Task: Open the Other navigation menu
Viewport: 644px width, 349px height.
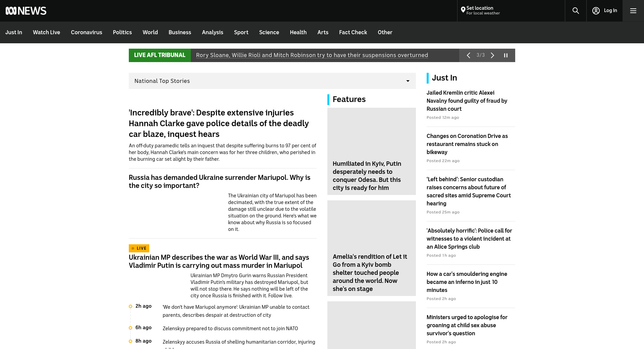Action: coord(385,33)
